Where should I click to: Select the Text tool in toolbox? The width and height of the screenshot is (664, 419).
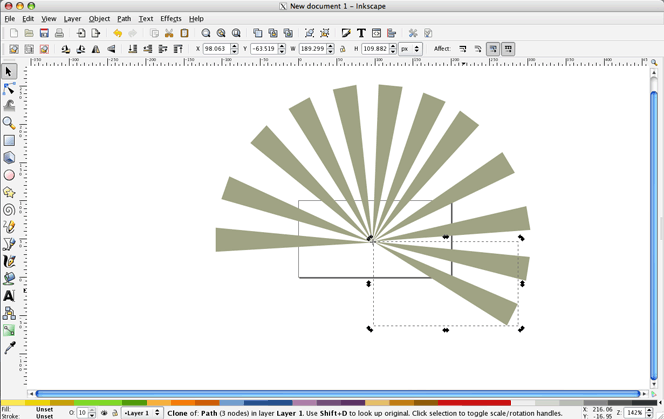pos(9,296)
